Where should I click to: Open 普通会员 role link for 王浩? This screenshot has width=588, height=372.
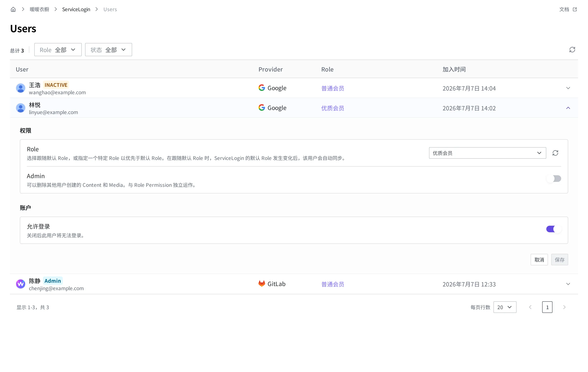[x=333, y=88]
